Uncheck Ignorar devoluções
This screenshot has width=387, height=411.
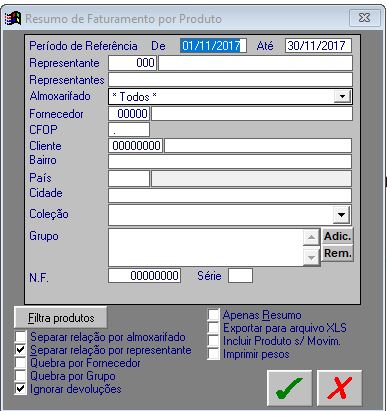pyautogui.click(x=20, y=389)
